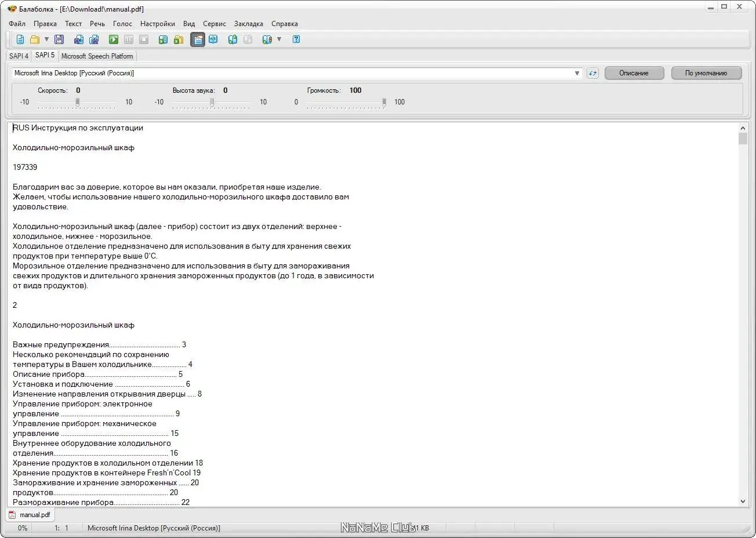Open the Справка menu
The height and width of the screenshot is (538, 756).
point(285,24)
